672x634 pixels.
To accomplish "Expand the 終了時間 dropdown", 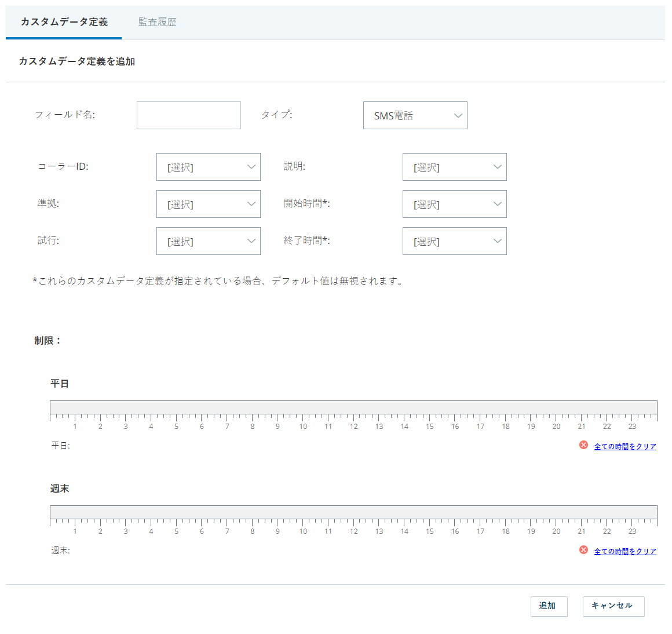I will click(454, 241).
